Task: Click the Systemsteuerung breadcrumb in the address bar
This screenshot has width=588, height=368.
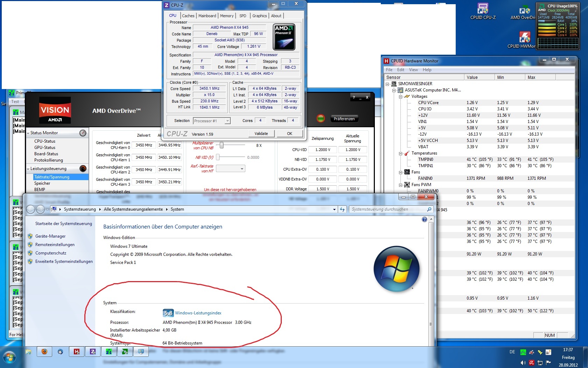Action: (80, 209)
